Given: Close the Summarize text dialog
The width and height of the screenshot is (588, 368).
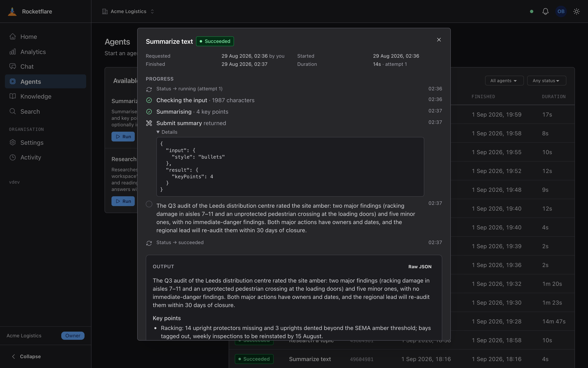Looking at the screenshot, I should (439, 40).
